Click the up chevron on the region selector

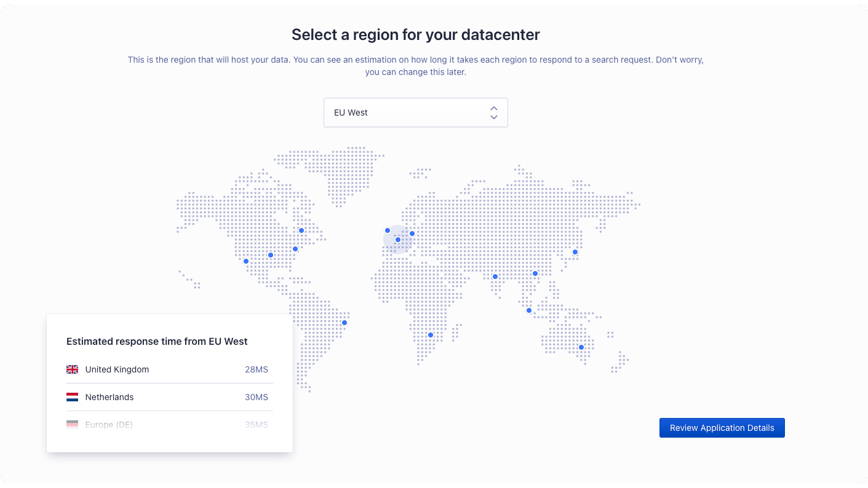494,108
